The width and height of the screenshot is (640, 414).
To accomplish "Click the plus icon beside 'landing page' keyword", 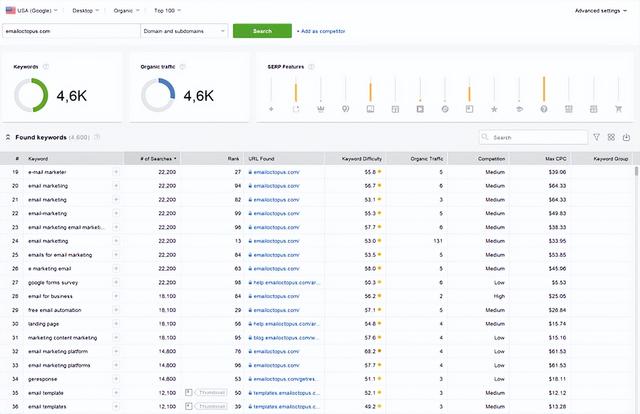I will coord(115,324).
